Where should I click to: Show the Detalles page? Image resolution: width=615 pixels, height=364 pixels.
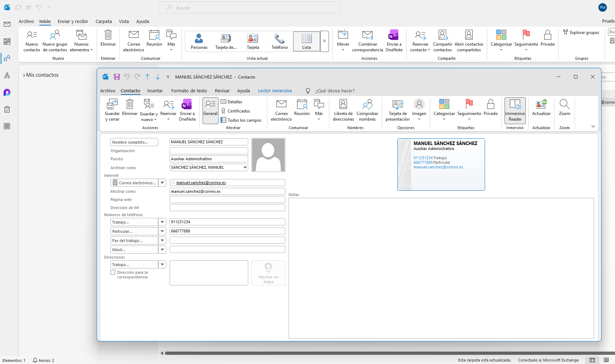[232, 102]
